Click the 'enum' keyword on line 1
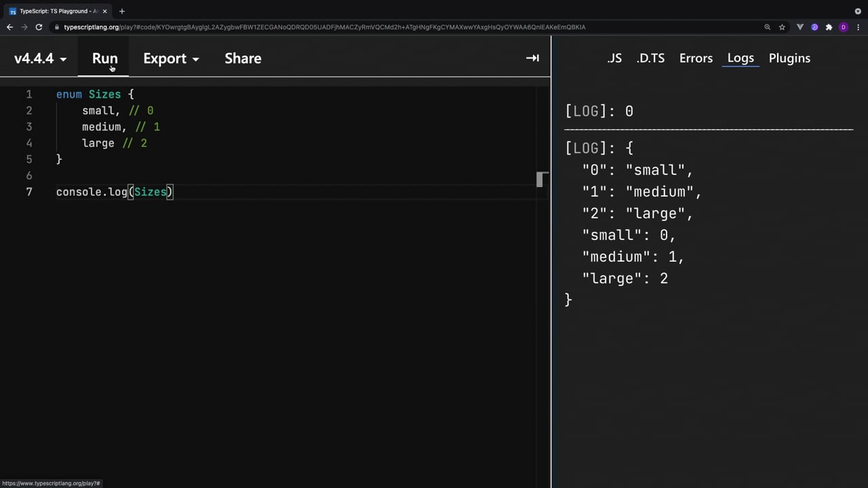868x488 pixels. click(69, 94)
